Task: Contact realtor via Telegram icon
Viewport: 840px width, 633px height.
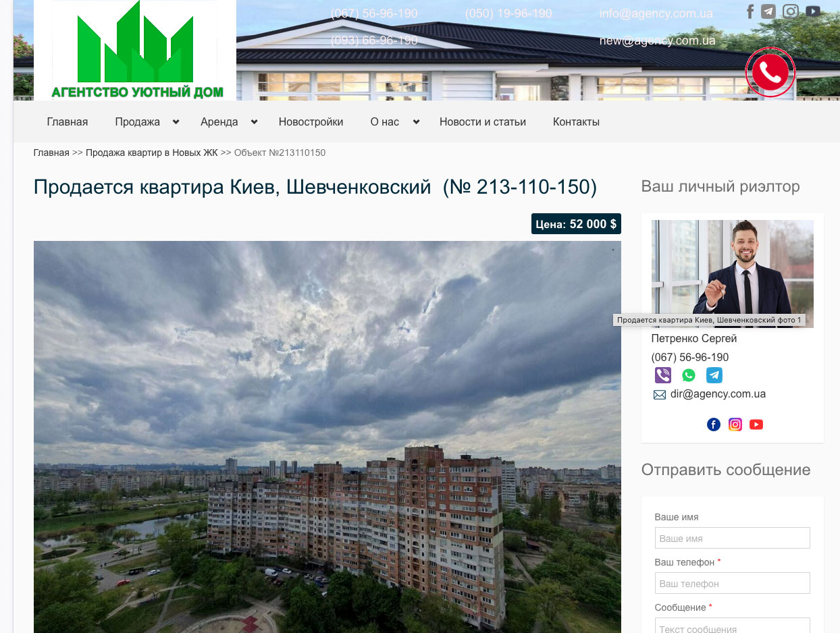Action: coord(714,375)
